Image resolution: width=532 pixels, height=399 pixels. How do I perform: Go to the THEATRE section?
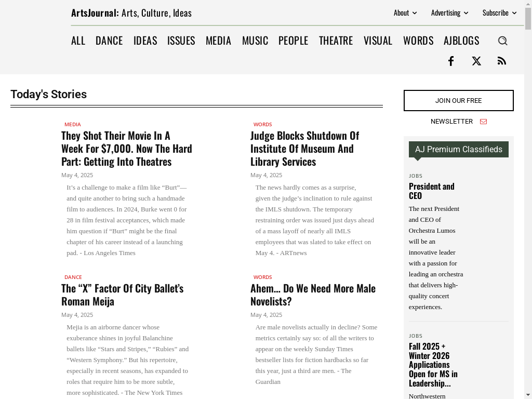336,41
